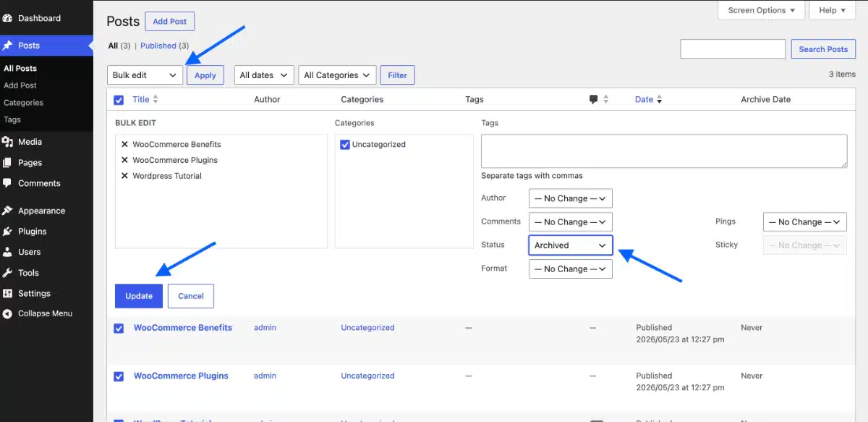Remove Wordpress Tutorial using its X icon
868x422 pixels.
click(124, 176)
